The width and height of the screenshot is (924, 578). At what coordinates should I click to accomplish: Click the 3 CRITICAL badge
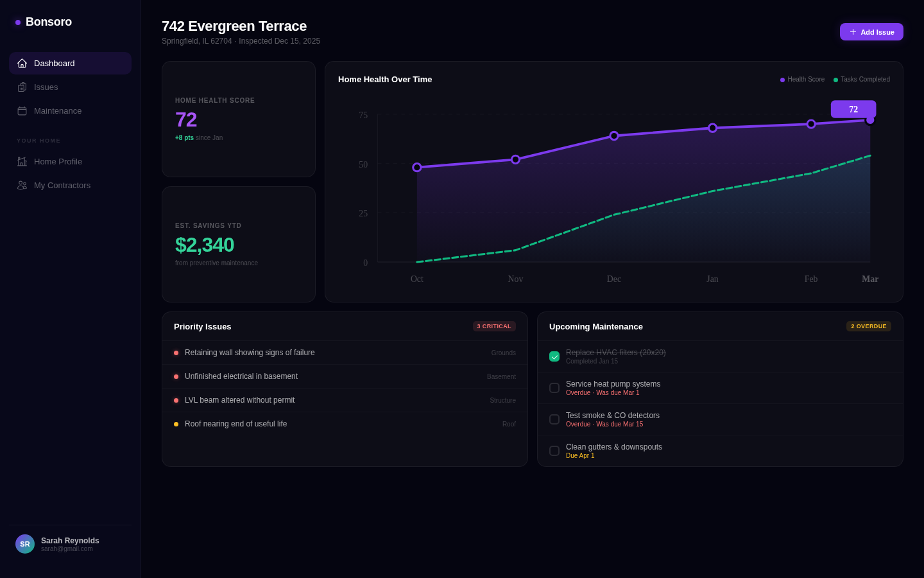(494, 326)
